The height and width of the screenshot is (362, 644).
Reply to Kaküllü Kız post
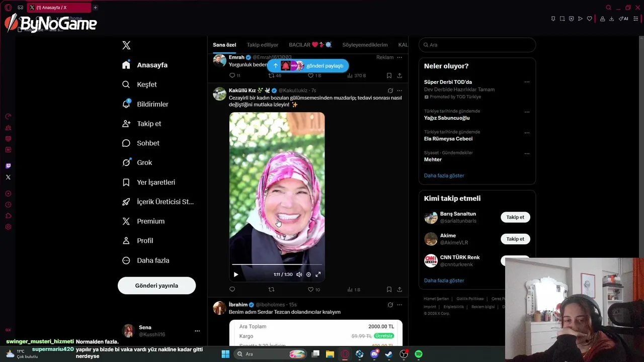[232, 289]
